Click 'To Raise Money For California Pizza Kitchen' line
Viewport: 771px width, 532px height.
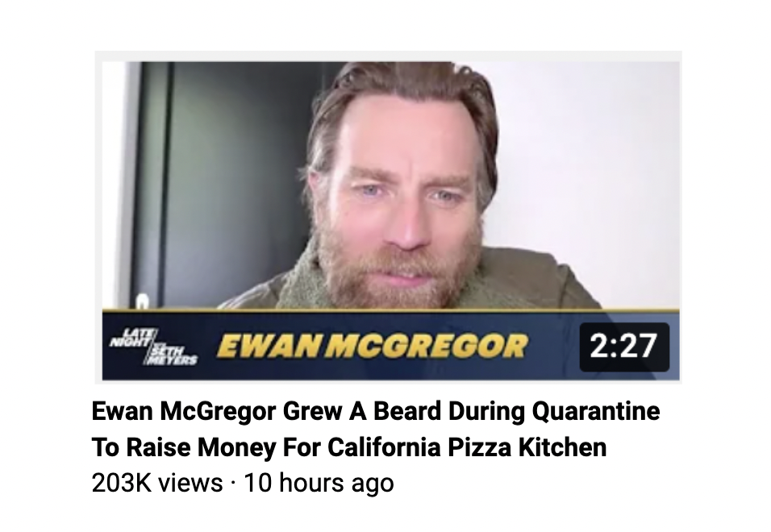pyautogui.click(x=349, y=447)
